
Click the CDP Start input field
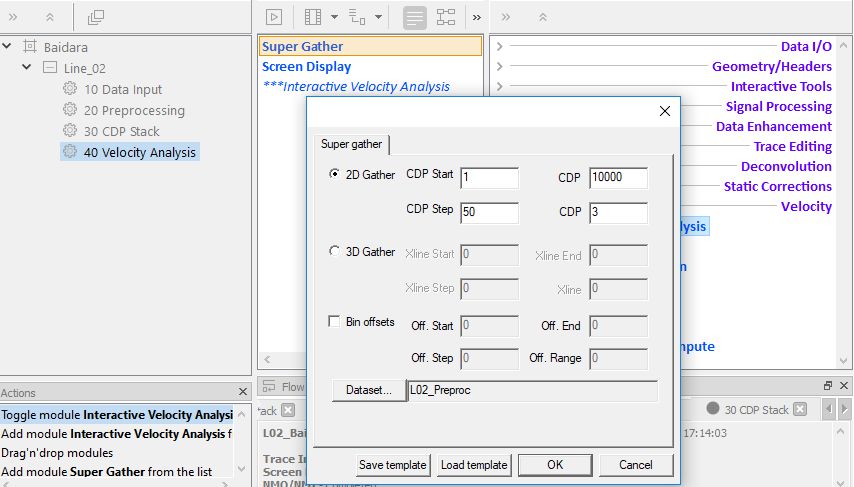(489, 178)
